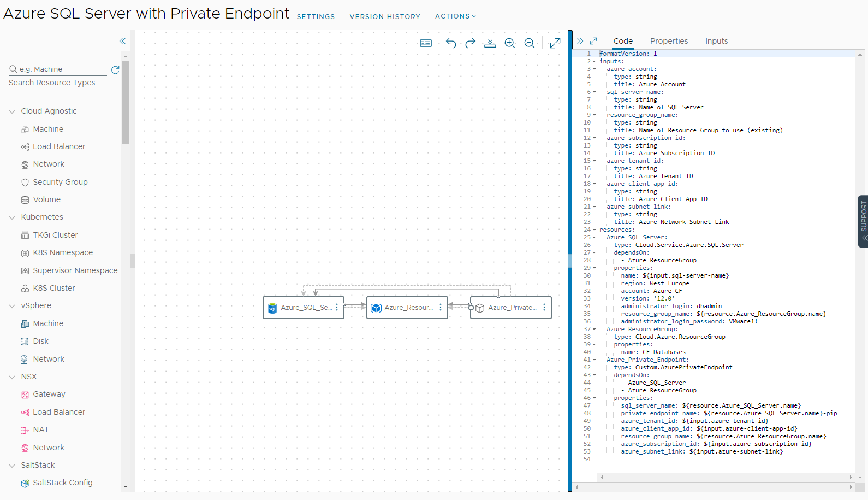Collapse the Cloud Agnostic category
Screen dimensions: 868x500
pyautogui.click(x=12, y=111)
